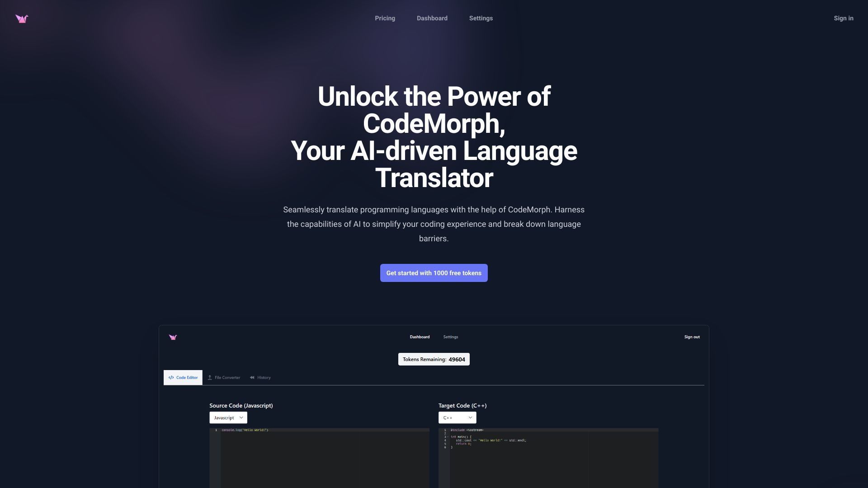Click the CodeMorph butterfly logo icon
868x488 pixels.
point(21,19)
